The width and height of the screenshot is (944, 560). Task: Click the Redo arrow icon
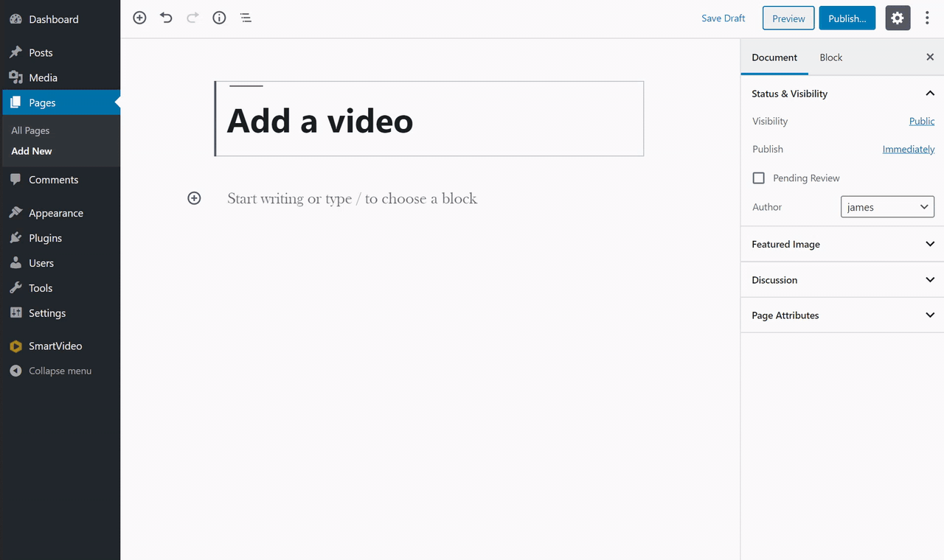click(192, 18)
